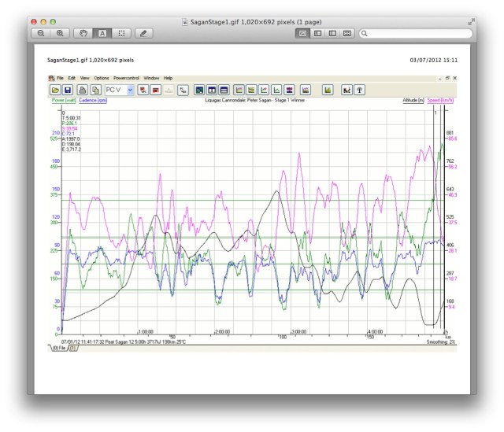Viewport: 504px width, 432px height.
Task: Click the print icon in chart toolbar
Action: tap(83, 90)
